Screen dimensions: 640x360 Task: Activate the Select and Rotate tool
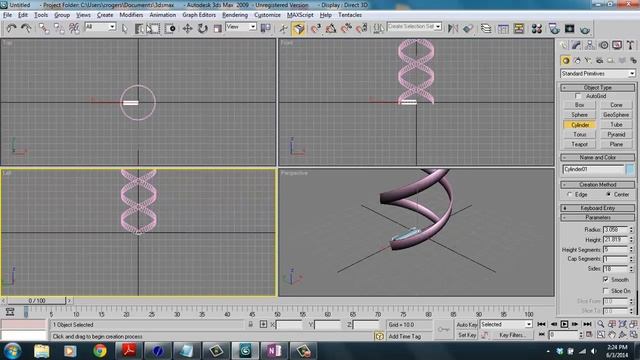[x=202, y=28]
